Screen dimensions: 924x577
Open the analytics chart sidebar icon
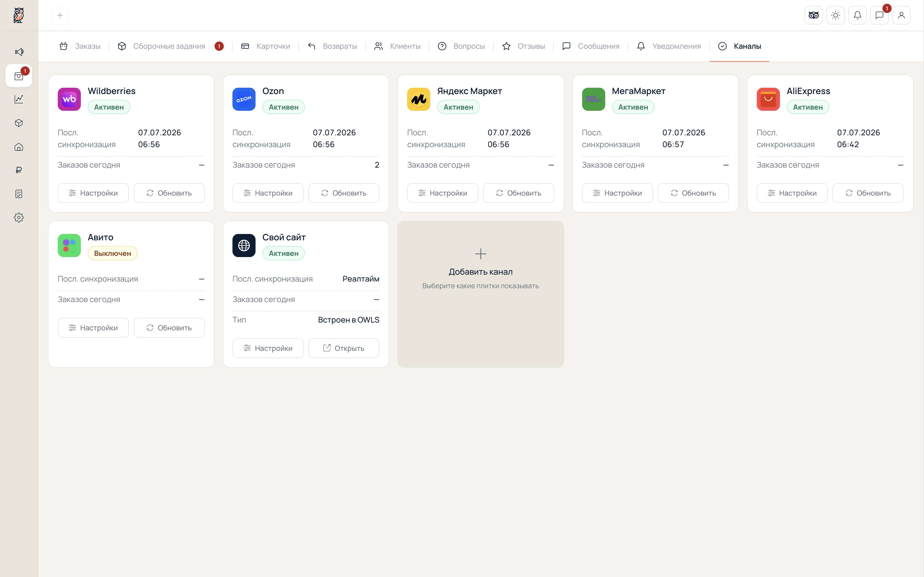[19, 99]
